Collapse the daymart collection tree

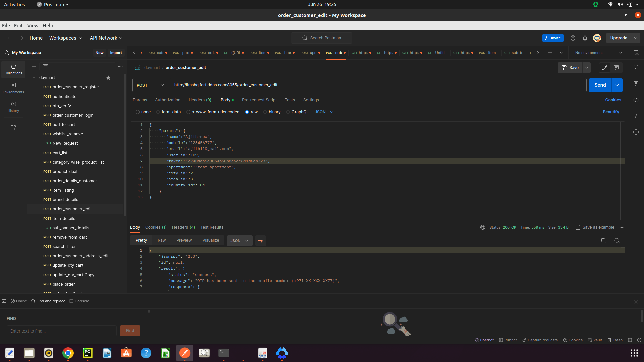[34, 78]
